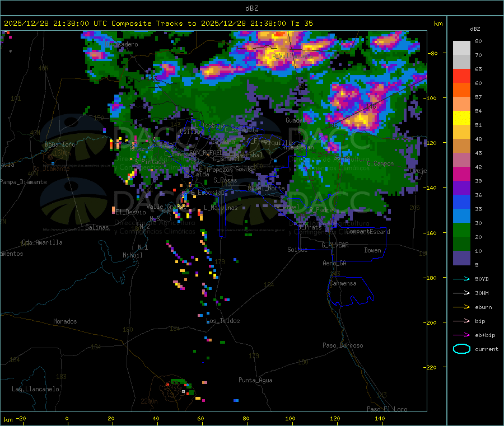
Task: Click the Punta_Agua map label
Action: tap(255, 380)
